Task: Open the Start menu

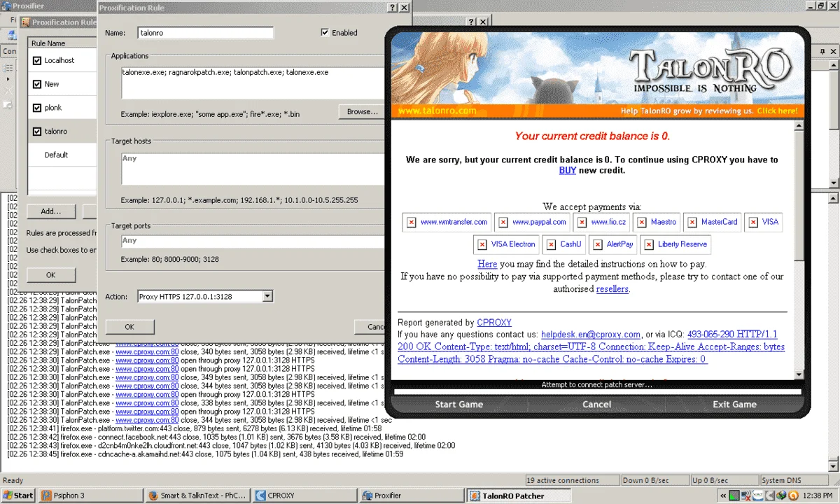Action: [18, 496]
